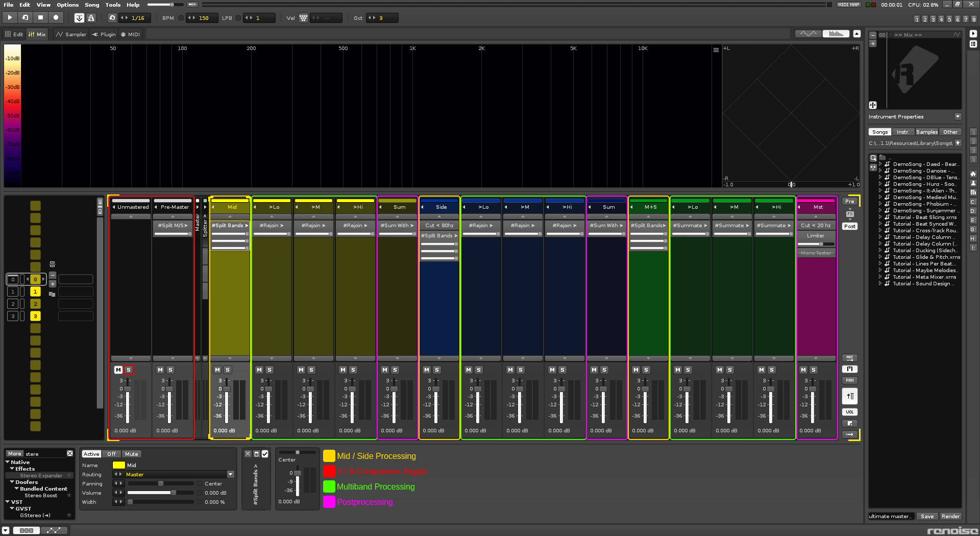The image size is (980, 536).
Task: Toggle the Split Bands device enable checkbox
Action: coord(265,453)
